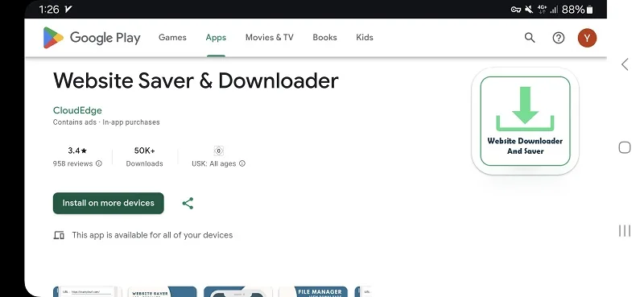Open the help question mark icon
Viewport: 644px width, 297px height.
click(558, 38)
